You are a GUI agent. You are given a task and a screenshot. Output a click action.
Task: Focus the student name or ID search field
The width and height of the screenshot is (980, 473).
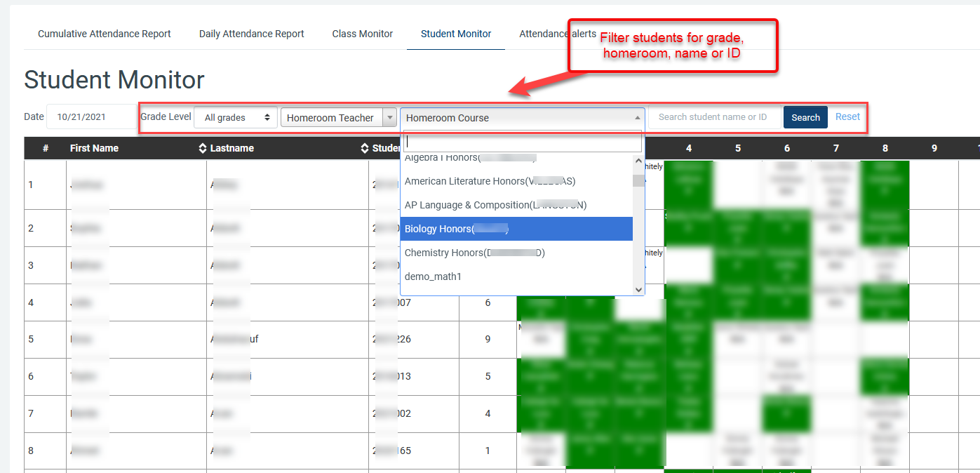[x=714, y=117]
